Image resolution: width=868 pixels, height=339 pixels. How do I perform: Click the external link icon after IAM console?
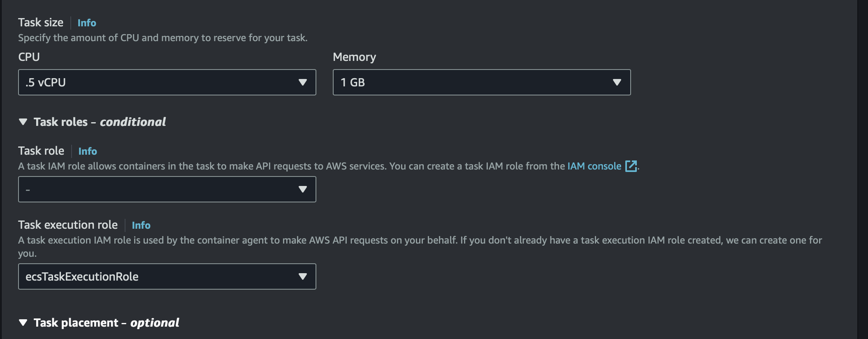(x=631, y=166)
